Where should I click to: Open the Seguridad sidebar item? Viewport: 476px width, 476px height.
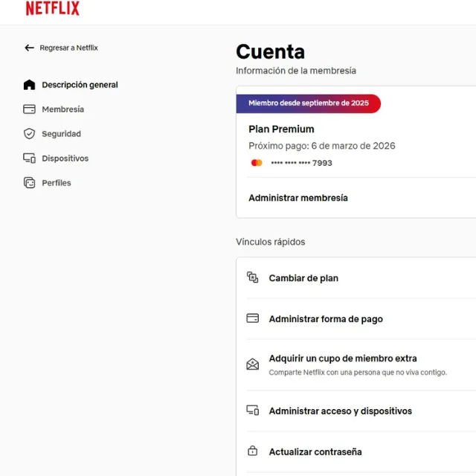coord(61,134)
